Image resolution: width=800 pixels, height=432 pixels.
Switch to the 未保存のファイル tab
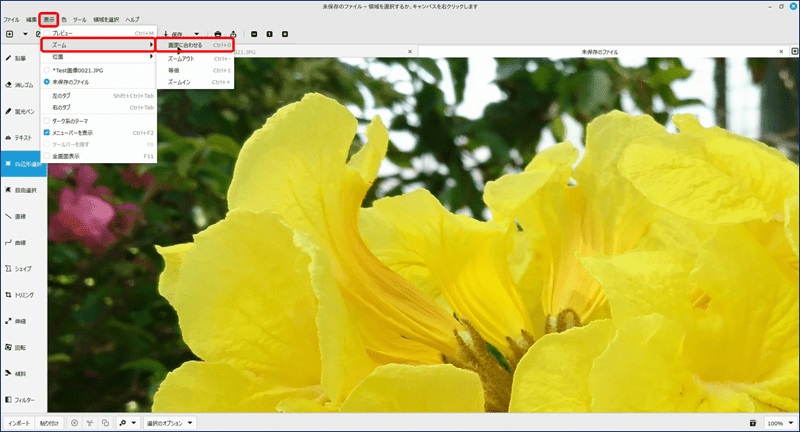pyautogui.click(x=599, y=52)
